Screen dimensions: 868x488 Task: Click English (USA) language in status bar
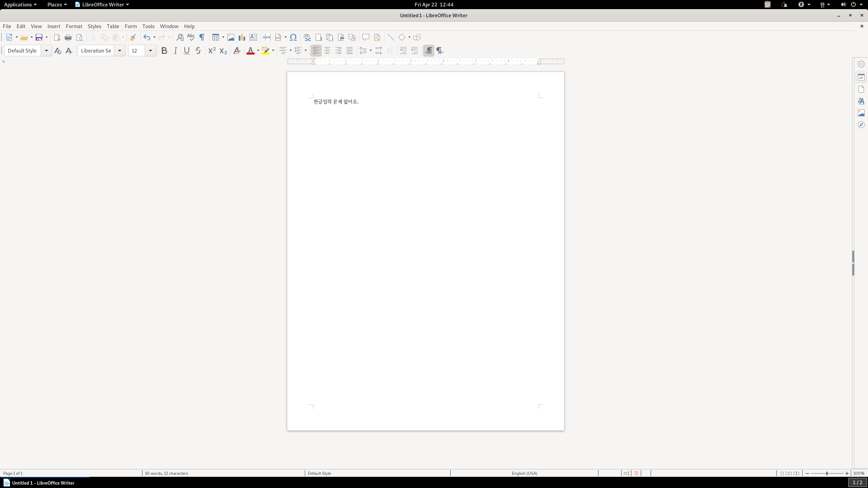tap(524, 473)
